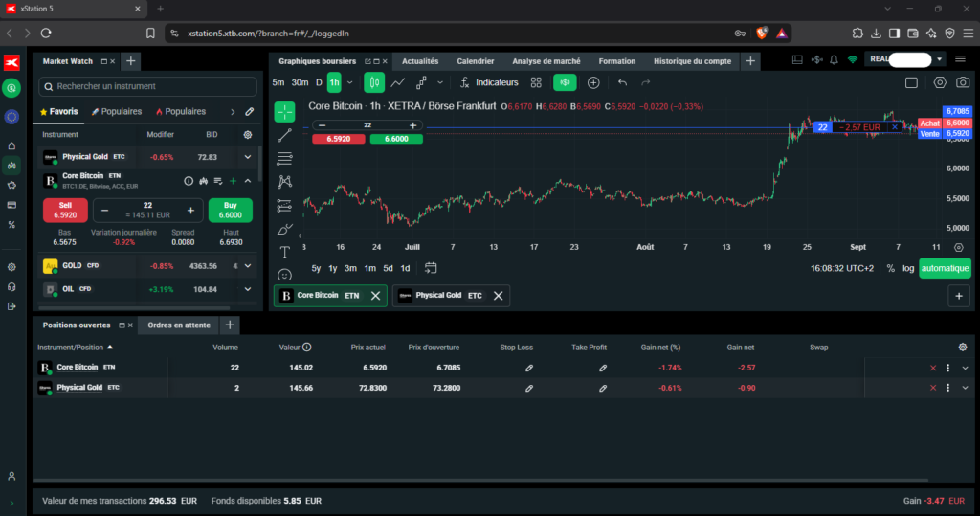Expand Physical Gold row in Market Watch
980x516 pixels.
click(248, 157)
